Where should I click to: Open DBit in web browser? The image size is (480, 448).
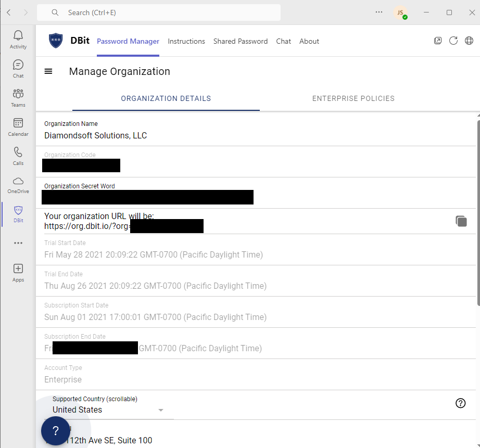point(469,41)
